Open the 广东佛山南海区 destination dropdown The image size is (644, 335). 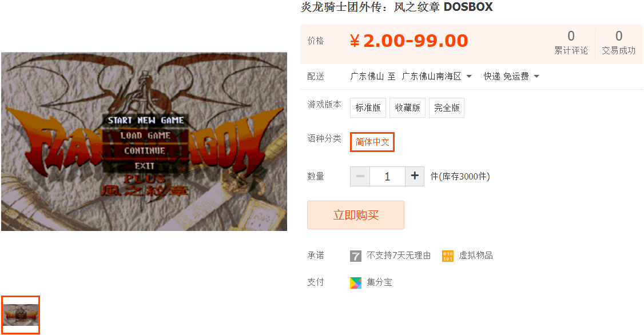pyautogui.click(x=436, y=77)
